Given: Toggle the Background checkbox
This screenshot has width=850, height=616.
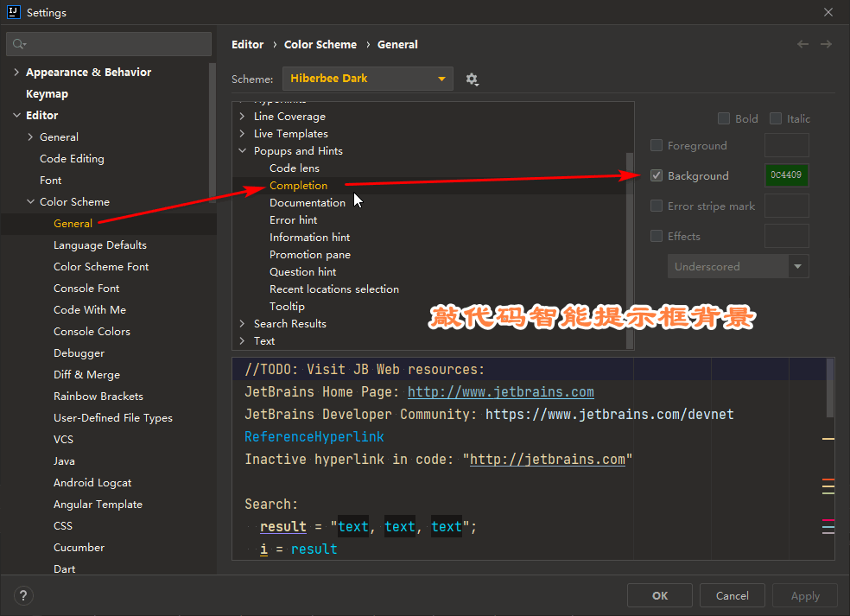Looking at the screenshot, I should point(657,175).
